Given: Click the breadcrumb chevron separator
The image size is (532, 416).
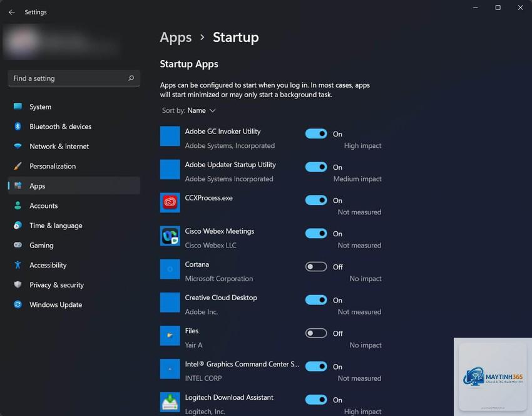Looking at the screenshot, I should 202,38.
